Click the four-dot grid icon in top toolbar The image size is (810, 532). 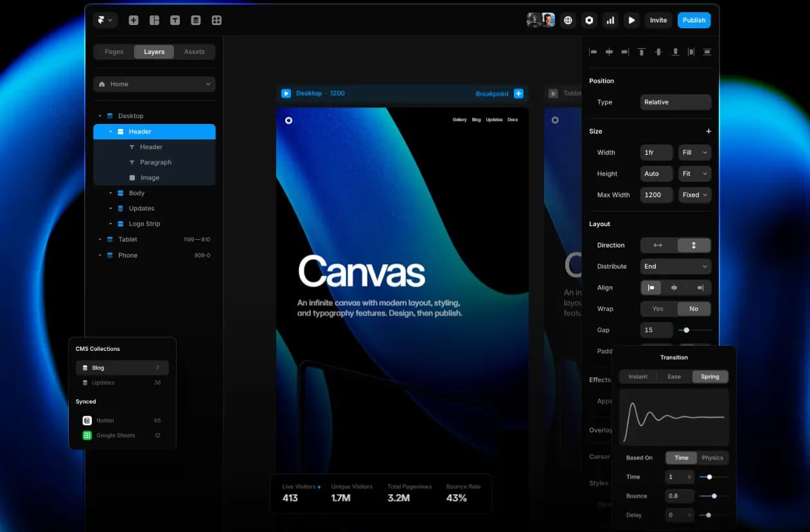(216, 21)
